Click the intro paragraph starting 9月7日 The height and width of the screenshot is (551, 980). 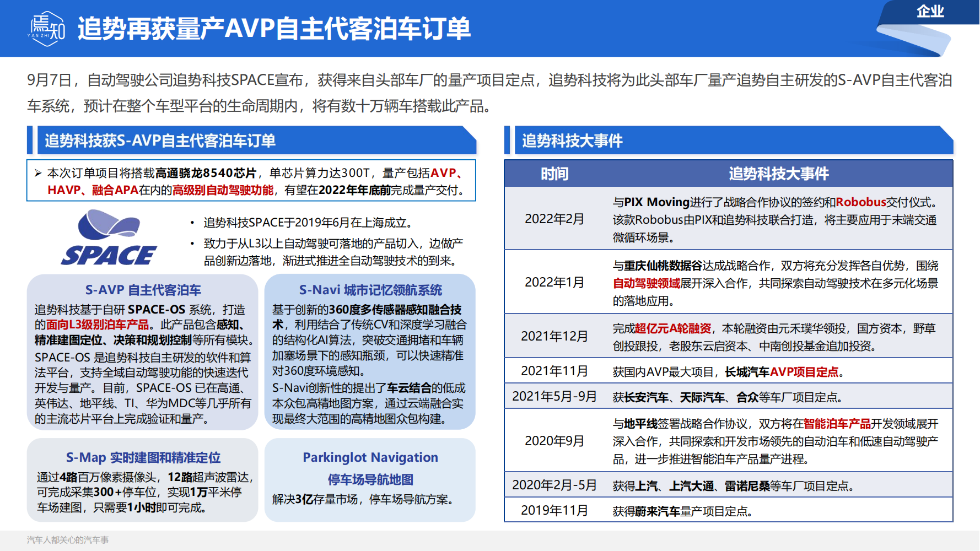point(489,93)
